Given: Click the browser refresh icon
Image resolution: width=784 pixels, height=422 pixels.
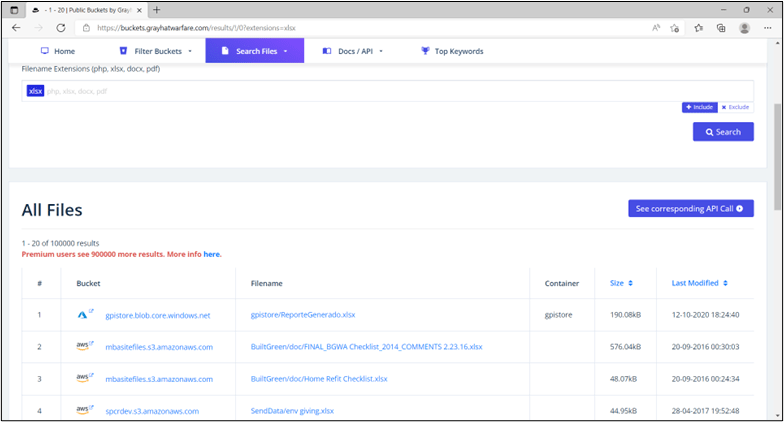Looking at the screenshot, I should [x=61, y=28].
